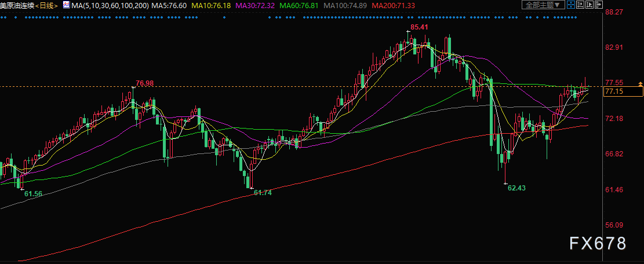Select the MA10:76.18 value
Screen dimensions: 644x264
click(211, 5)
